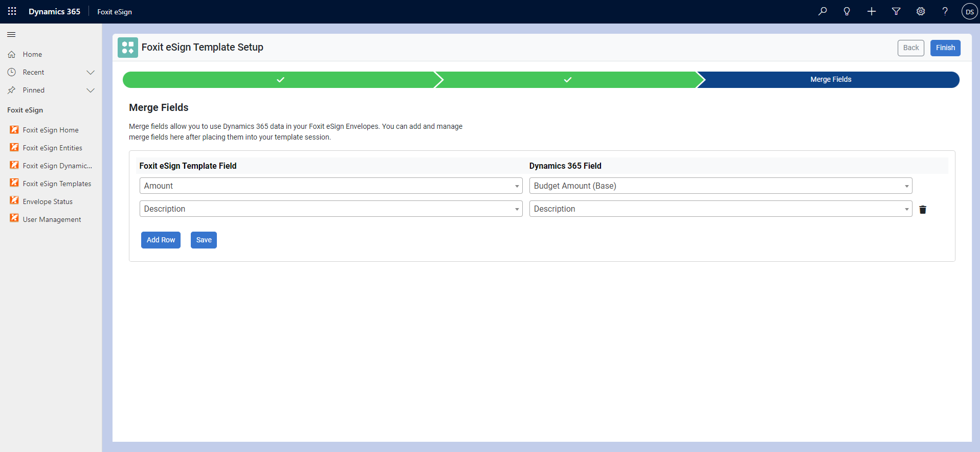980x452 pixels.
Task: Click the Pinned pin icon
Action: point(12,90)
